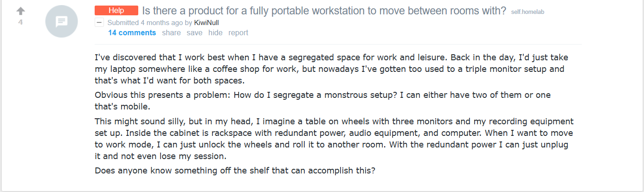This screenshot has width=644, height=192.
Task: Report the post via the report link
Action: (x=238, y=32)
